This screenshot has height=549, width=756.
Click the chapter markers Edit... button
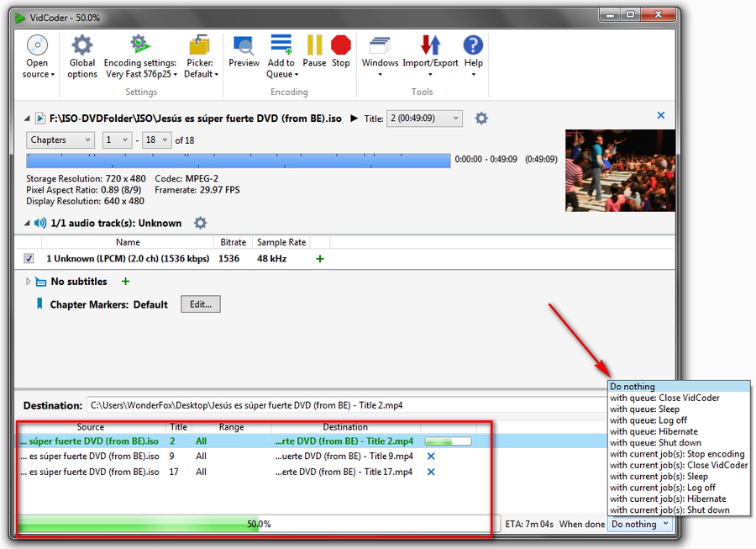click(x=201, y=304)
